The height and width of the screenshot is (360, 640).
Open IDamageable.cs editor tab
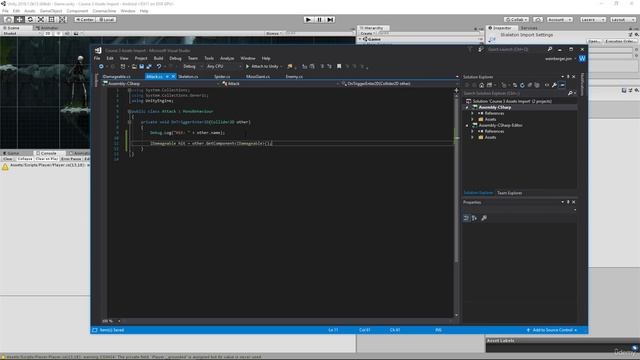point(117,76)
